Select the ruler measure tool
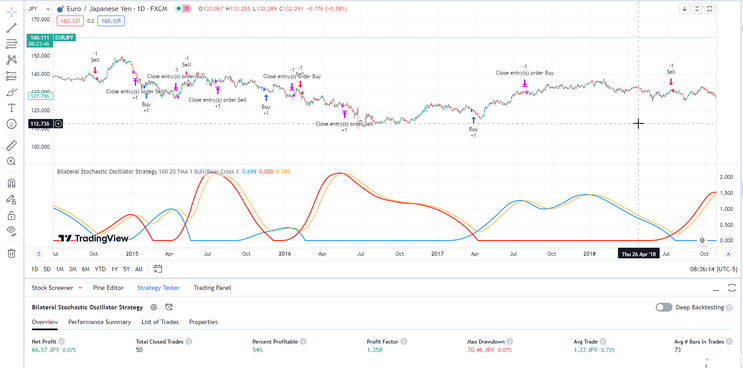The image size is (743, 368). pyautogui.click(x=11, y=145)
